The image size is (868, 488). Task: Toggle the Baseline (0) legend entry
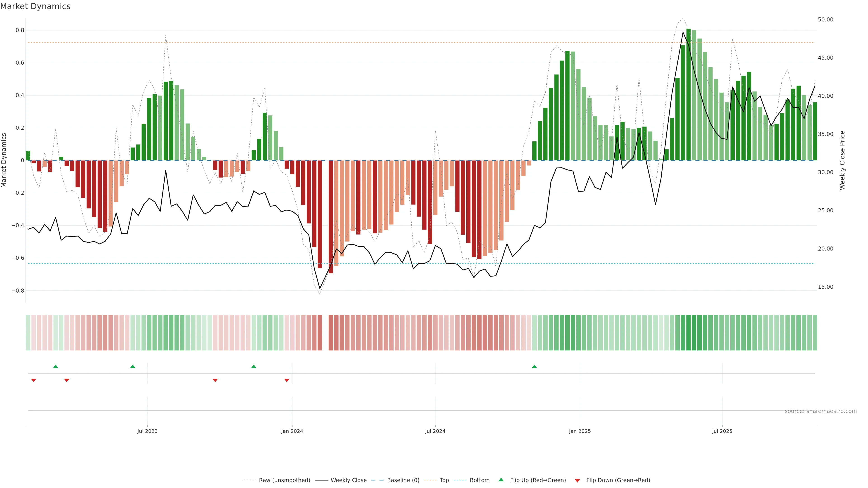(403, 480)
